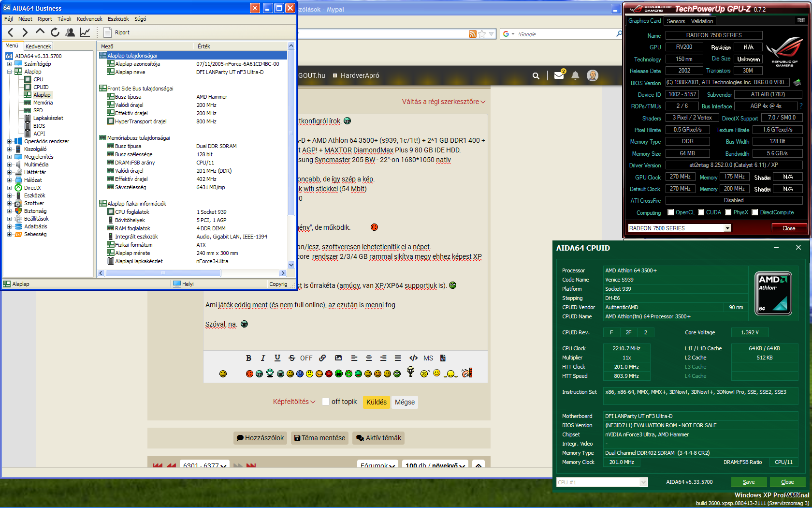This screenshot has width=812, height=508.
Task: Click the Italic formatting icon in editor
Action: (x=263, y=358)
